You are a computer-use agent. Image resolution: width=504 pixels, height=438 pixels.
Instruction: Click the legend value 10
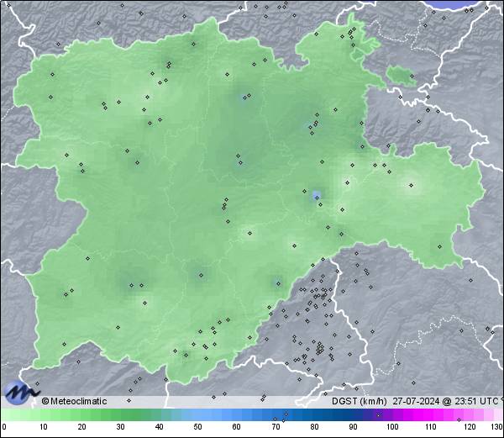click(x=44, y=427)
